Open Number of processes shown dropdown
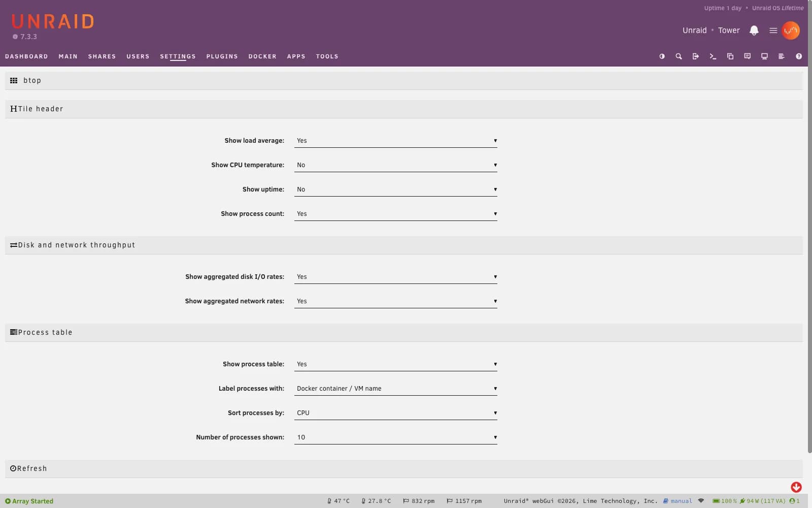The width and height of the screenshot is (812, 508). 396,437
